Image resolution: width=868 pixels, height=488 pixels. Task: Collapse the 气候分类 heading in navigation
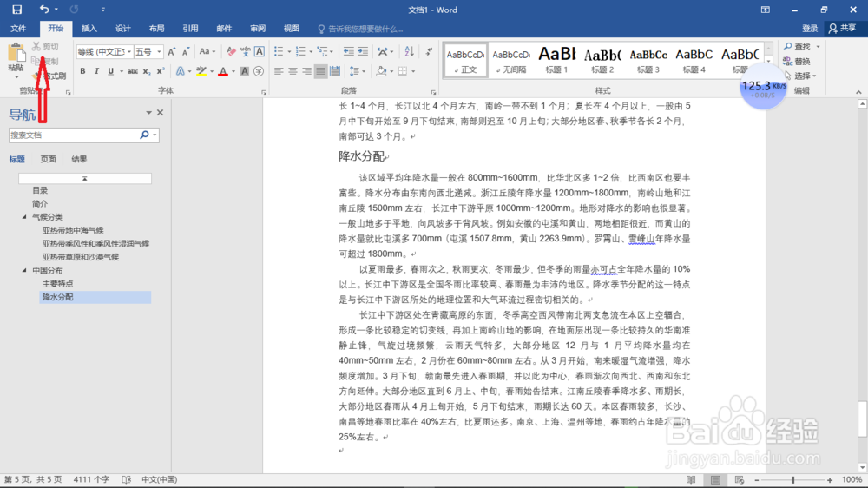click(x=24, y=216)
